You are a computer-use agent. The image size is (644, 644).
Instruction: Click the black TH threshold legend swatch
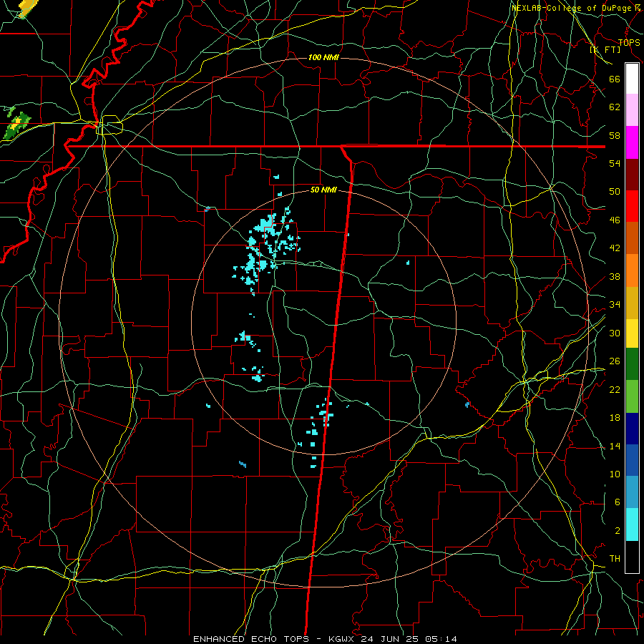tap(632, 557)
